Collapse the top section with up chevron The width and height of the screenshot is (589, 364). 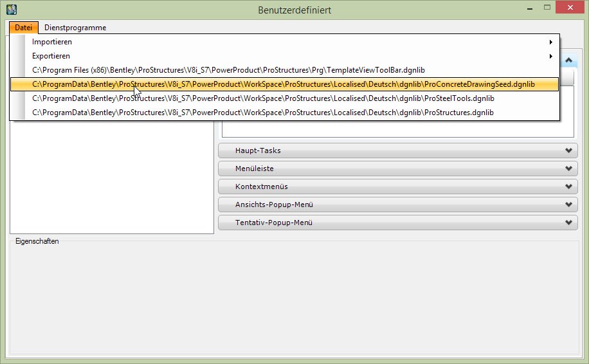pyautogui.click(x=568, y=60)
